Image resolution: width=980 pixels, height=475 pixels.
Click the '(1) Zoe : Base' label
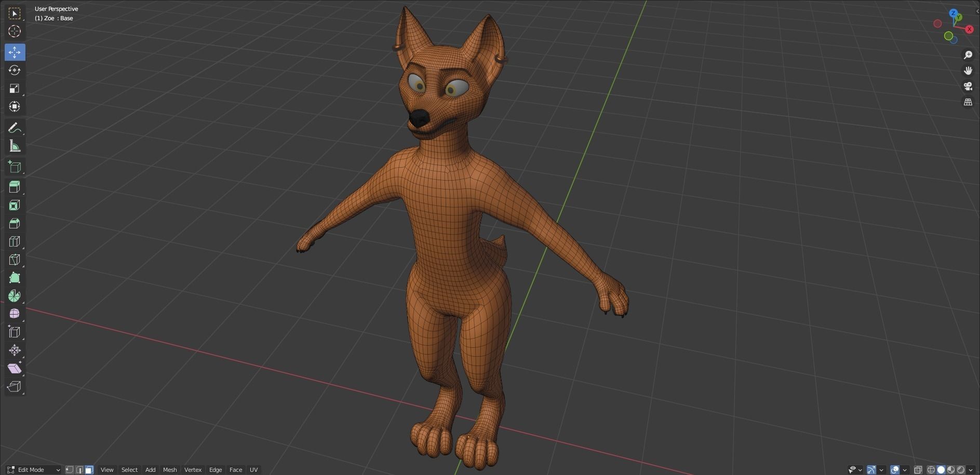click(x=54, y=18)
